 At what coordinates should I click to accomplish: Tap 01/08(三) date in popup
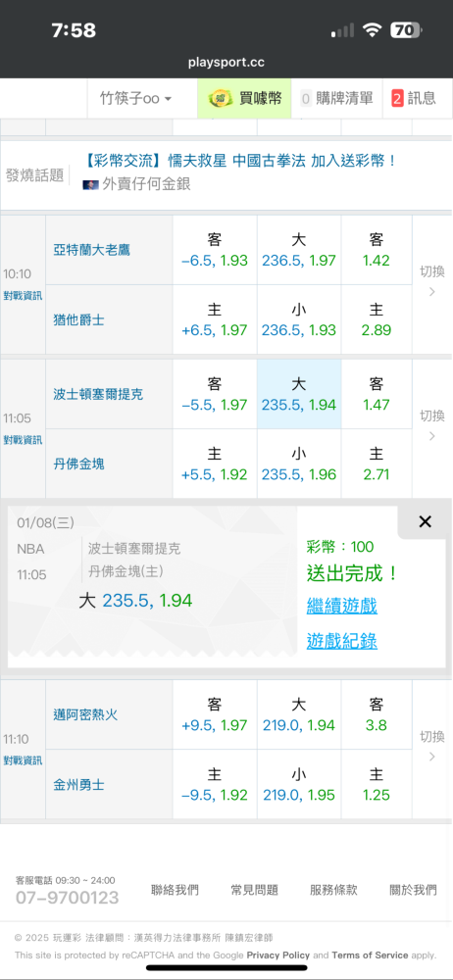pos(45,523)
